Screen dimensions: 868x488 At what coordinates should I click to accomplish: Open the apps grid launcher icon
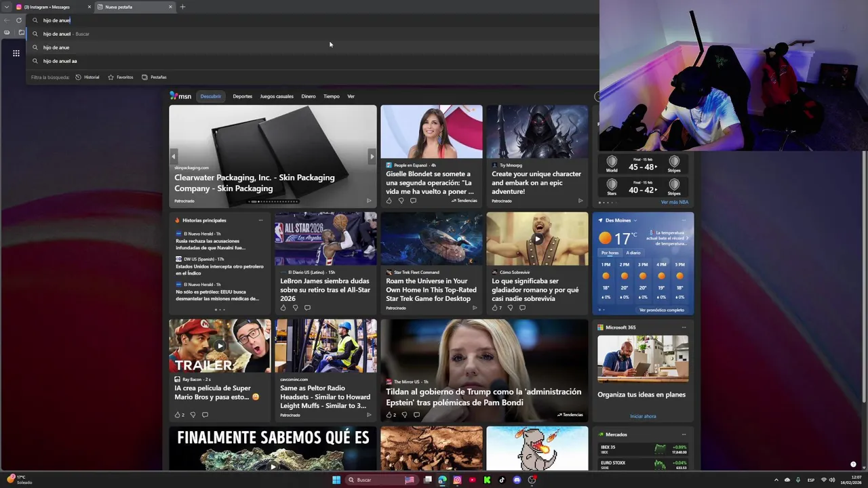(16, 53)
